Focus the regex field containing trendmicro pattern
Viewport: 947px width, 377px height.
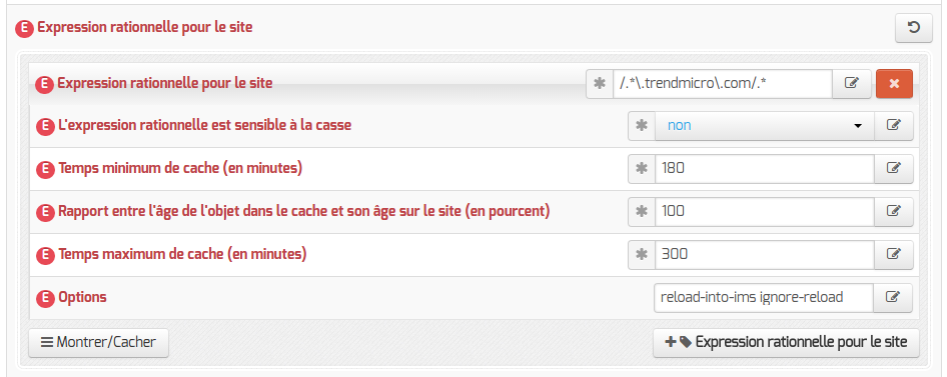coord(723,84)
